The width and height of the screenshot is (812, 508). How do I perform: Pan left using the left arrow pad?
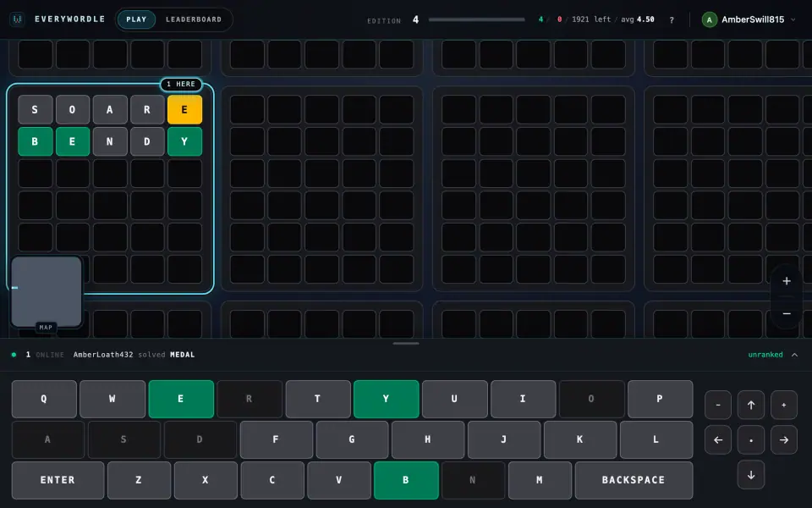718,439
